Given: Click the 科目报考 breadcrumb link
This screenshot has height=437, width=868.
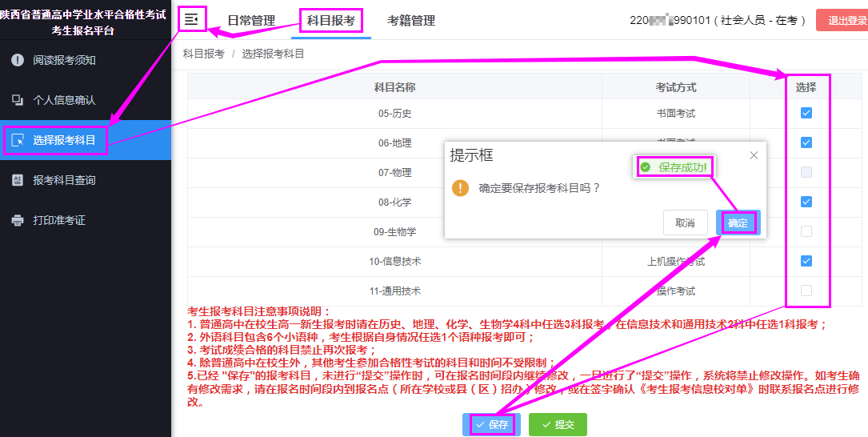Looking at the screenshot, I should point(203,54).
